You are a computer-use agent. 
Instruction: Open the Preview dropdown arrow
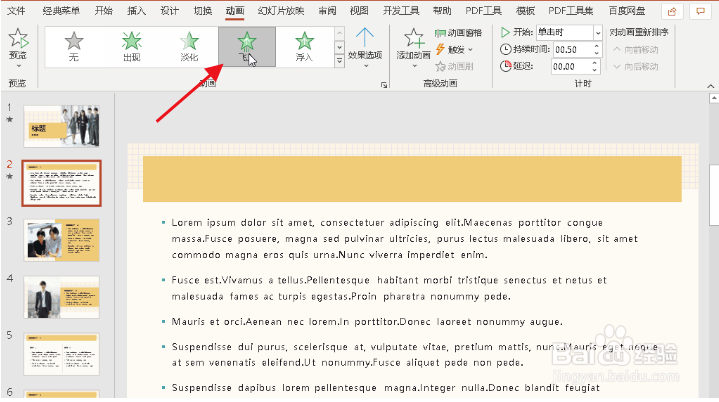[x=18, y=66]
